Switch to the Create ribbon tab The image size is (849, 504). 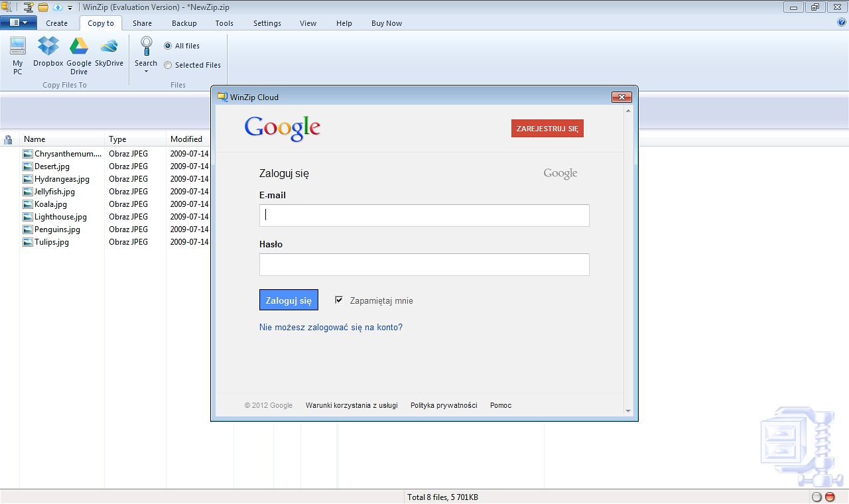(x=57, y=23)
